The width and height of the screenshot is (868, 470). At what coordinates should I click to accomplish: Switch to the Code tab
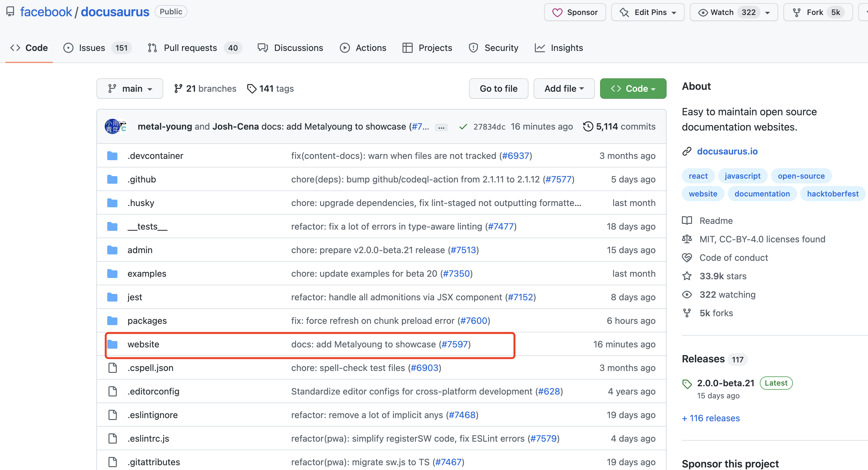coord(29,48)
